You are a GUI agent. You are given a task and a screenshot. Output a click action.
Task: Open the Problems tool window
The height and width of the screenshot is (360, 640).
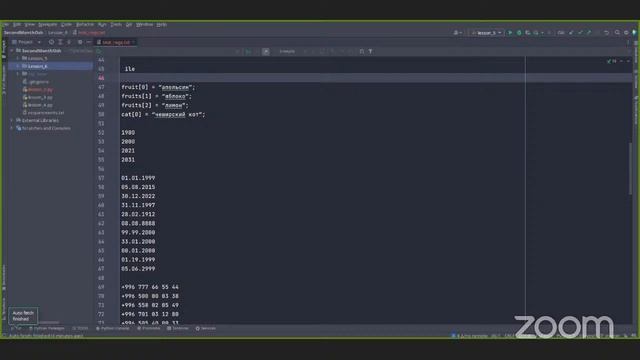149,328
